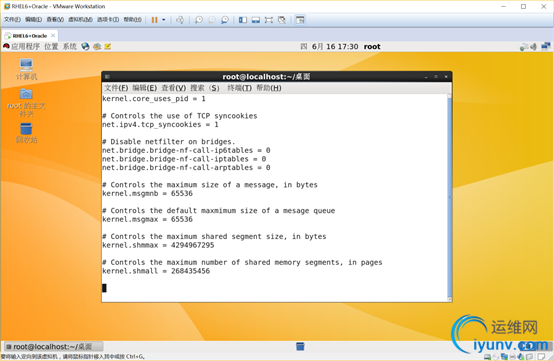Show the library sidebar panel icon
Viewport: 554px width, 361px height.
[x=243, y=20]
